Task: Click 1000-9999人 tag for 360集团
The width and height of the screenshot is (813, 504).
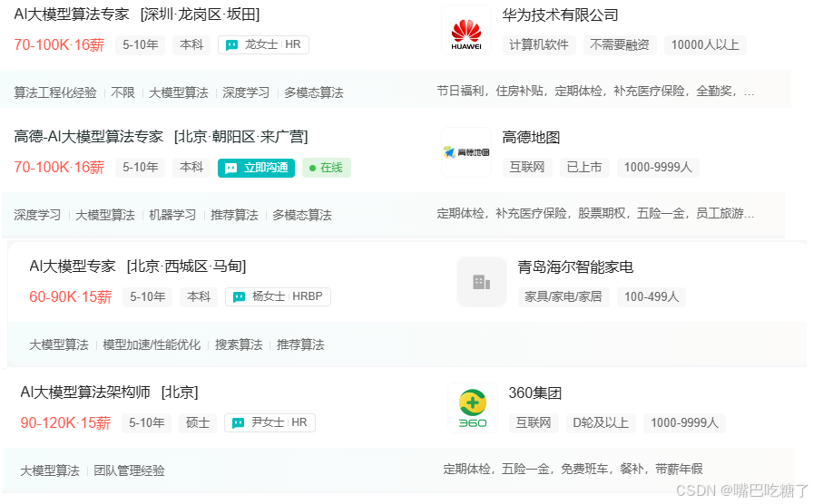Action: (x=684, y=422)
